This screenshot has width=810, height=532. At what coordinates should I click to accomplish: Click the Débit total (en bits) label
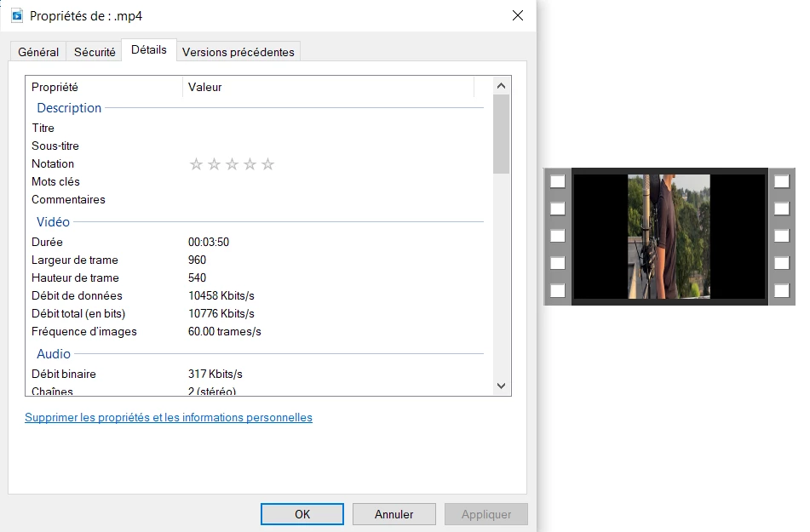(78, 313)
